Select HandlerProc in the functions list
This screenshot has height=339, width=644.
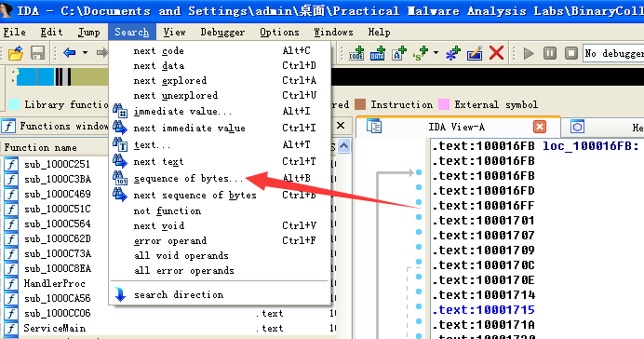click(54, 283)
